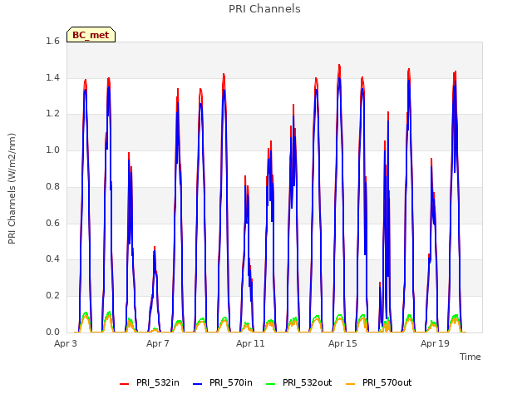
Task: Click the 1.0 y-axis tick value
Action: coord(52,150)
